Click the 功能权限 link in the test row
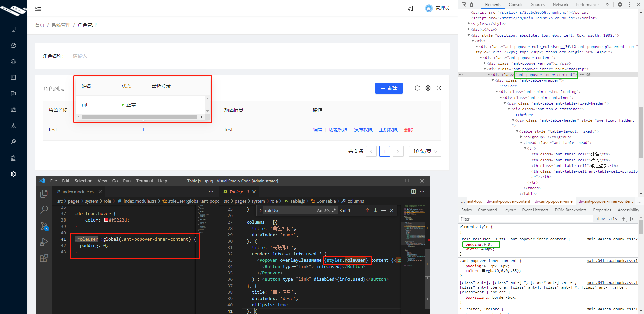 tap(338, 130)
